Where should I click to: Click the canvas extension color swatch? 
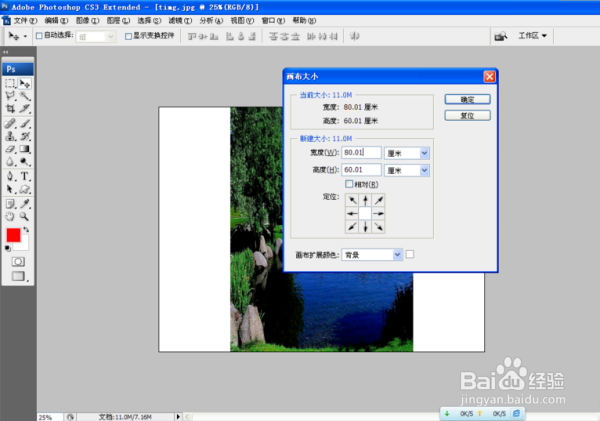coord(410,254)
